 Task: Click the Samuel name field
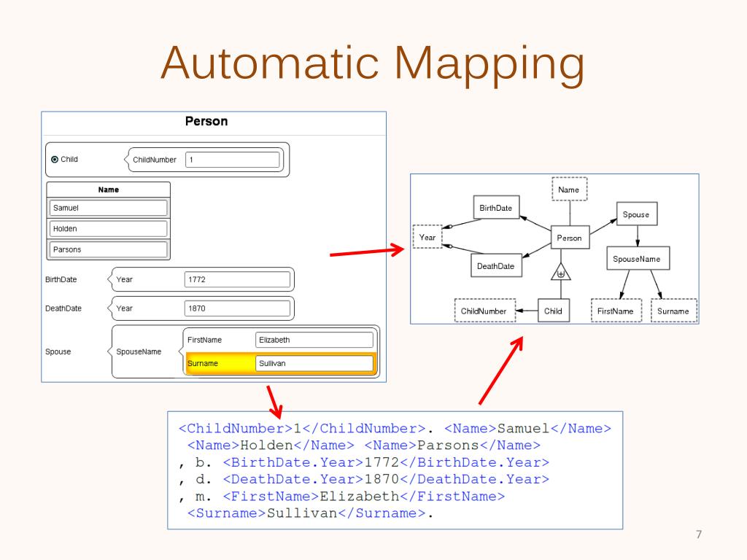tap(108, 208)
